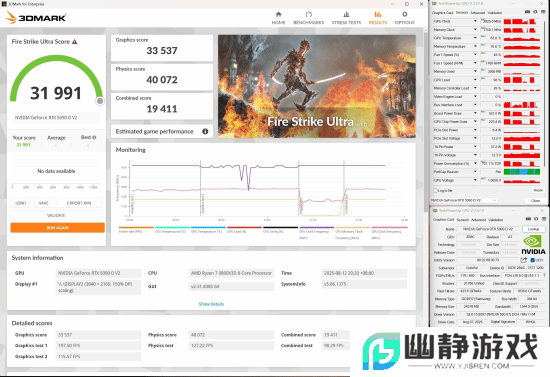Click the score warning triangle icon
Viewport: 550px width, 377px height.
pos(74,42)
